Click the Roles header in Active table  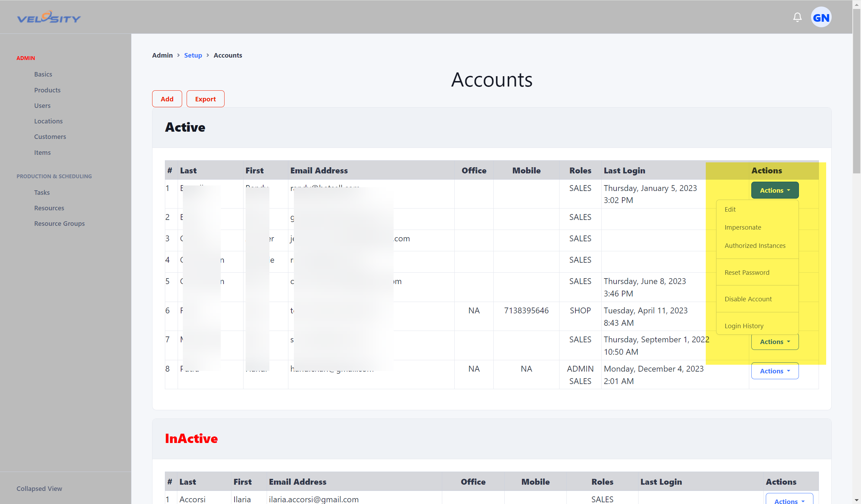(580, 170)
